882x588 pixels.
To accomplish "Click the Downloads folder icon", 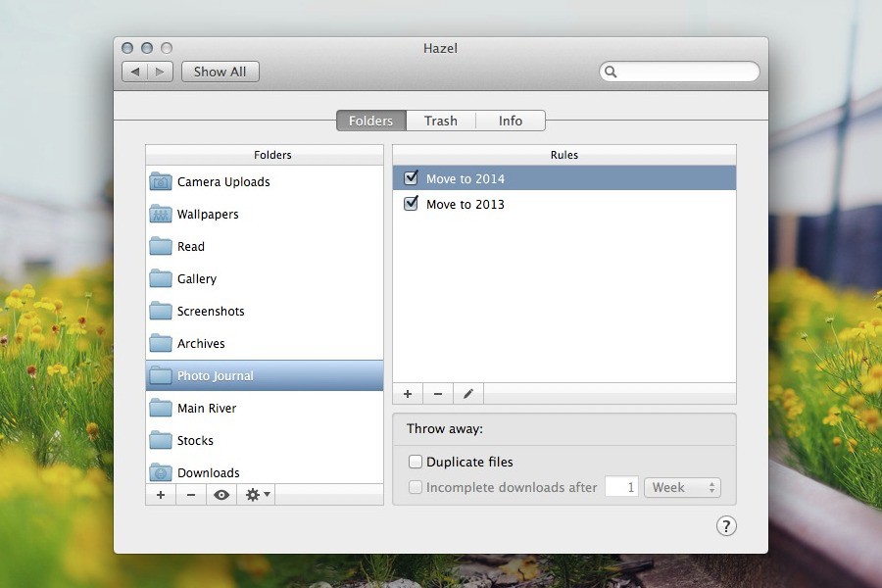I will [161, 472].
